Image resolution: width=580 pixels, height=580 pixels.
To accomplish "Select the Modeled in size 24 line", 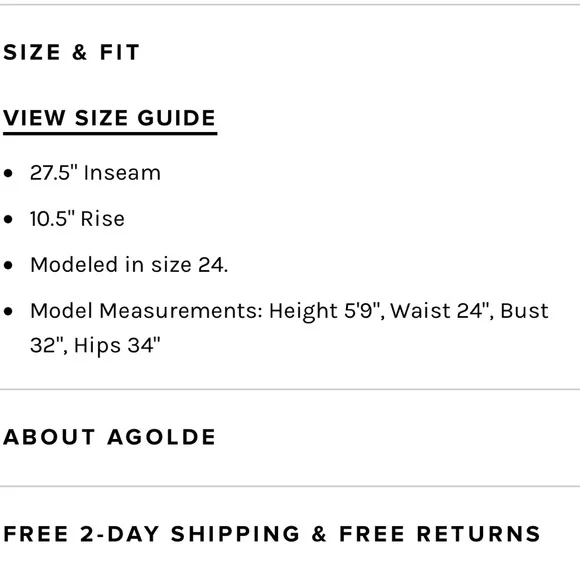I will 129,265.
